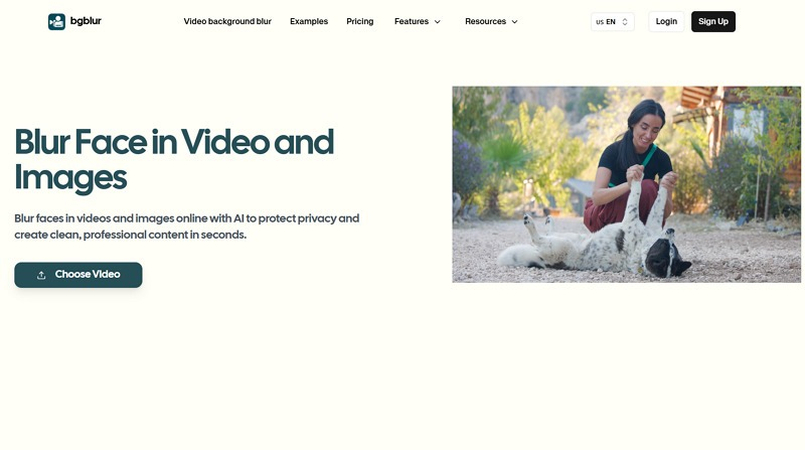Click the small US country code label
805x450 pixels.
(600, 22)
